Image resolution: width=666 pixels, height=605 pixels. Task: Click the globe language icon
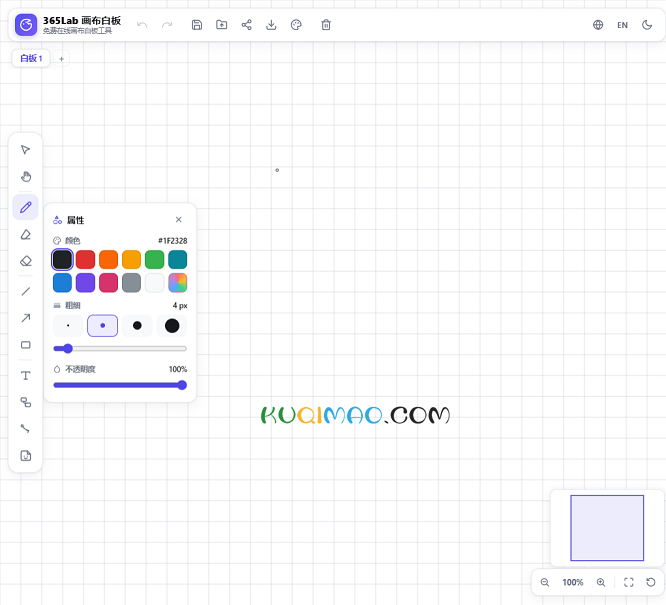coord(598,25)
